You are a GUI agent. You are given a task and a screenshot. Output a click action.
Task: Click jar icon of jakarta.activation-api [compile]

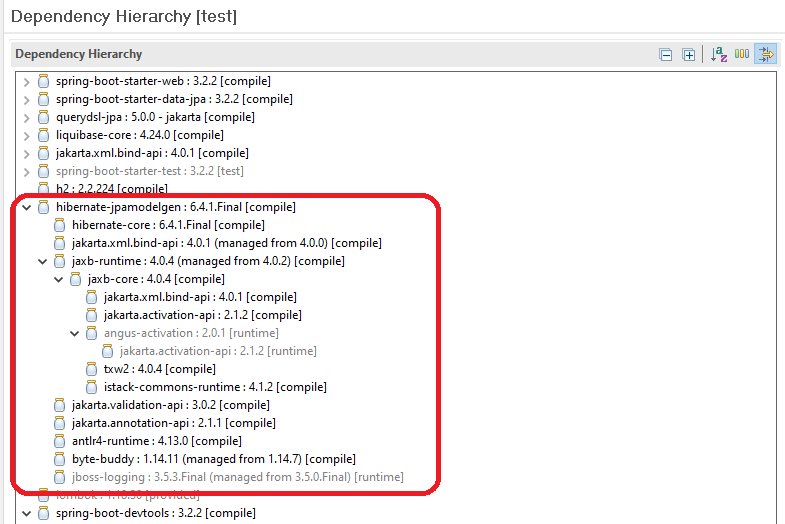pyautogui.click(x=92, y=315)
